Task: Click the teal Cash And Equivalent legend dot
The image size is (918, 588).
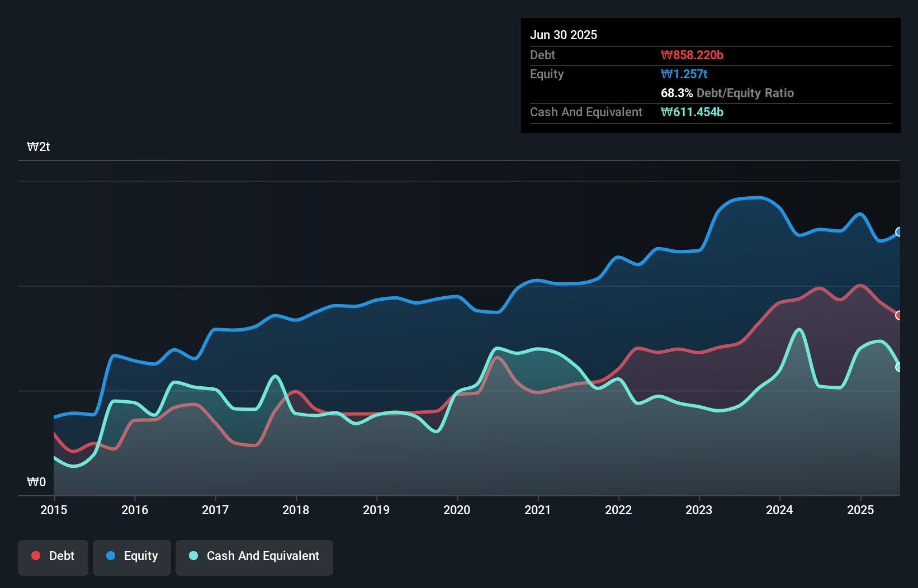Action: tap(192, 556)
